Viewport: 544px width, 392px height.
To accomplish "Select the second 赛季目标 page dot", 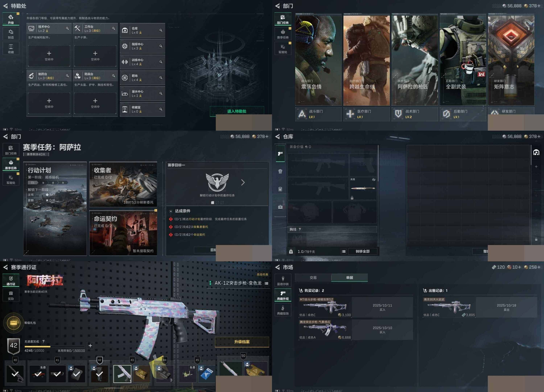I will [x=217, y=203].
